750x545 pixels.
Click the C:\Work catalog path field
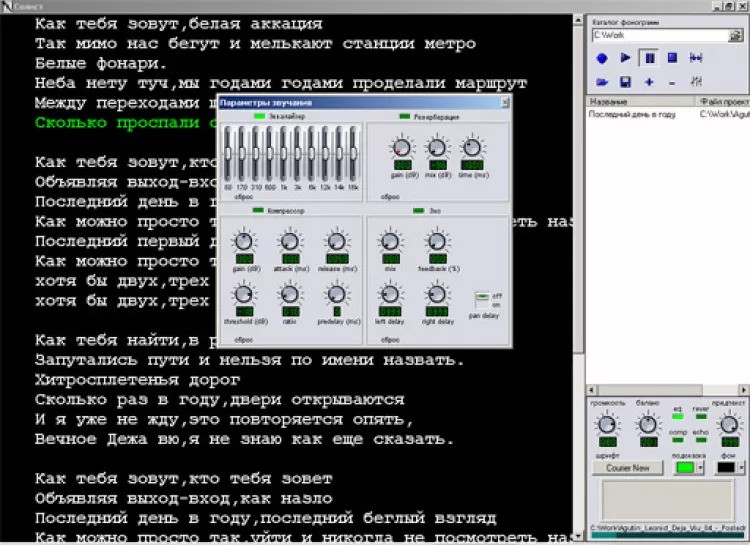(x=660, y=35)
